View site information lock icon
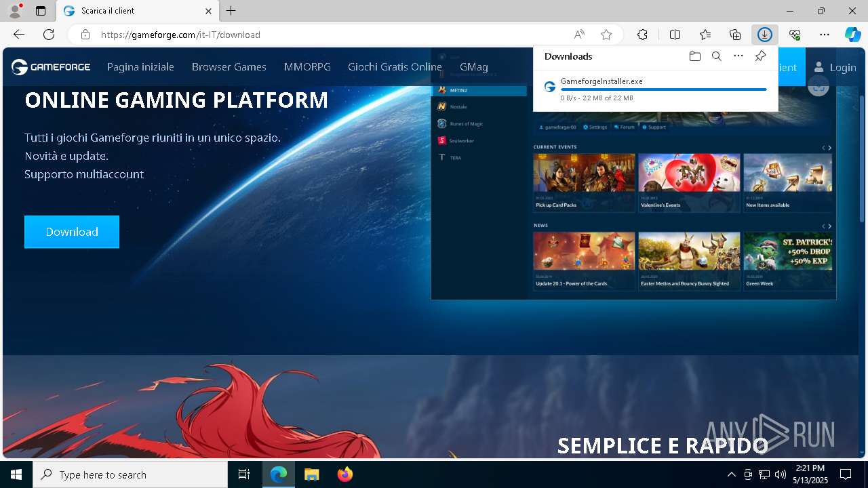Viewport: 868px width, 488px height. (x=85, y=35)
